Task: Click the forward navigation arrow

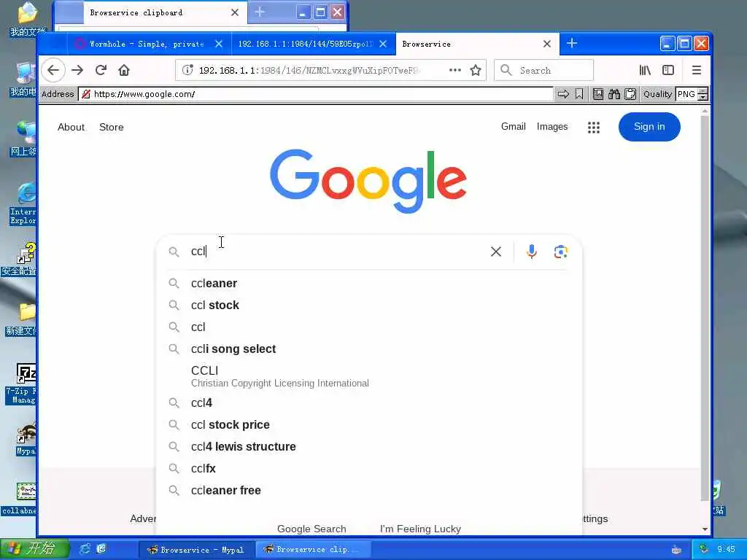Action: [x=77, y=71]
